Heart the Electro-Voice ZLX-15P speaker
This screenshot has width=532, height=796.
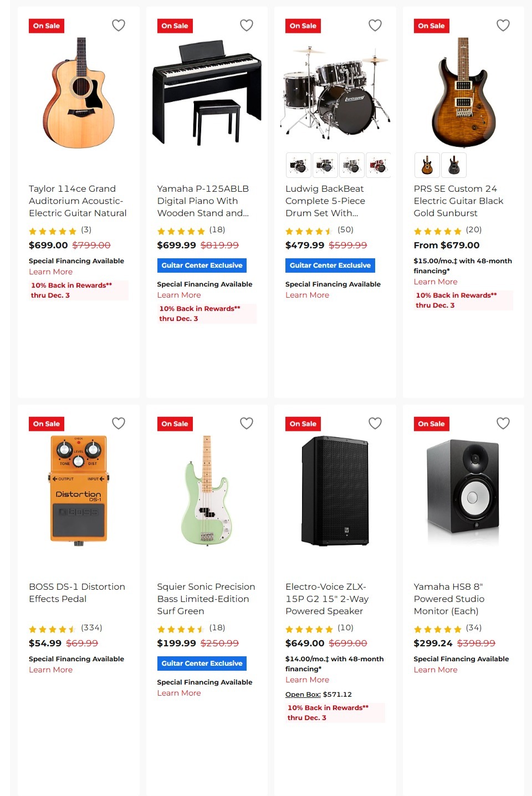pyautogui.click(x=375, y=423)
